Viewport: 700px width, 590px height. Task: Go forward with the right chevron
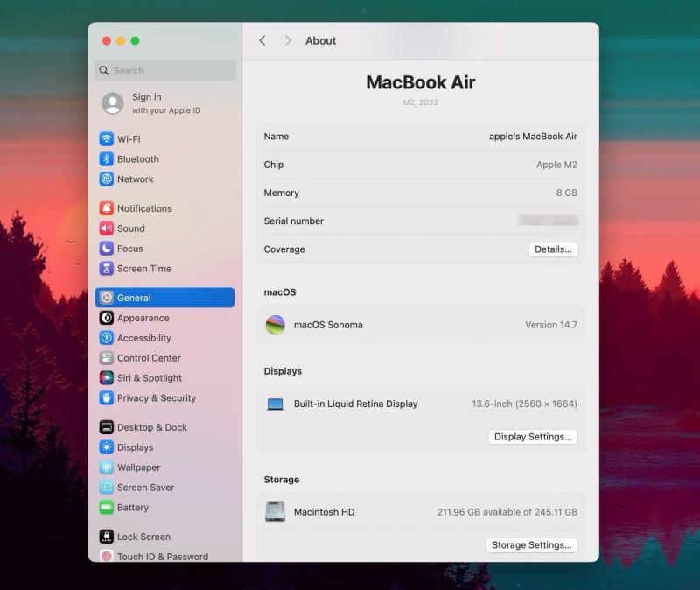coord(288,40)
